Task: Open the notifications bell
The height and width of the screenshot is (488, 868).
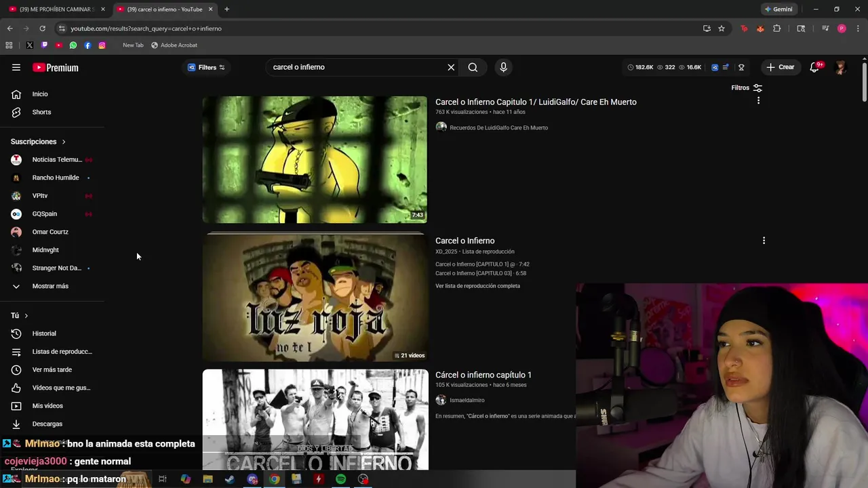Action: pos(815,67)
